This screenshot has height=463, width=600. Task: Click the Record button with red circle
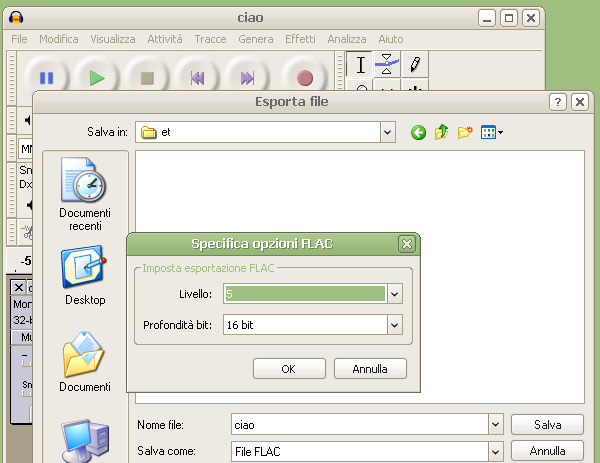click(x=305, y=77)
